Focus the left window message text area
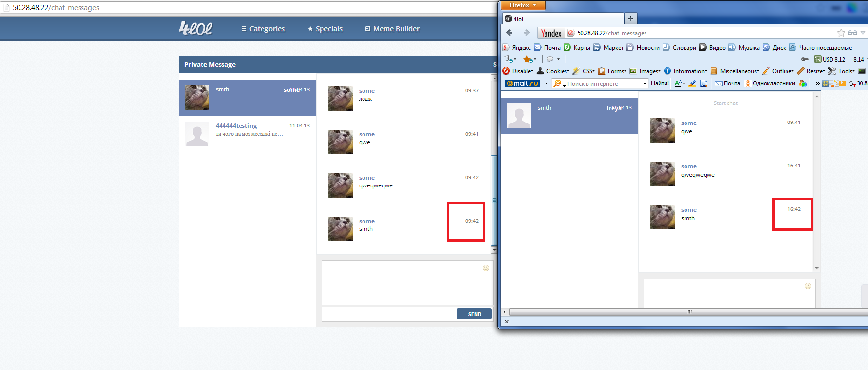Viewport: 868px width, 370px height. click(x=407, y=283)
